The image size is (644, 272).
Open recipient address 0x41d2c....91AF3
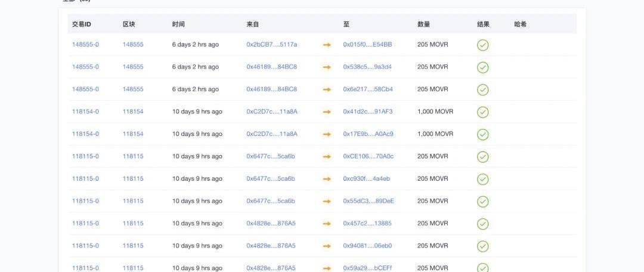[367, 112]
